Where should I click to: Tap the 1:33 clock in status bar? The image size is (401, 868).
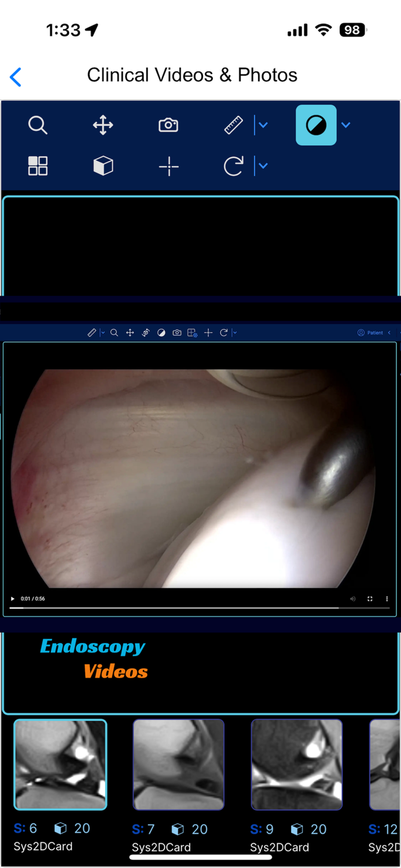coord(63,30)
